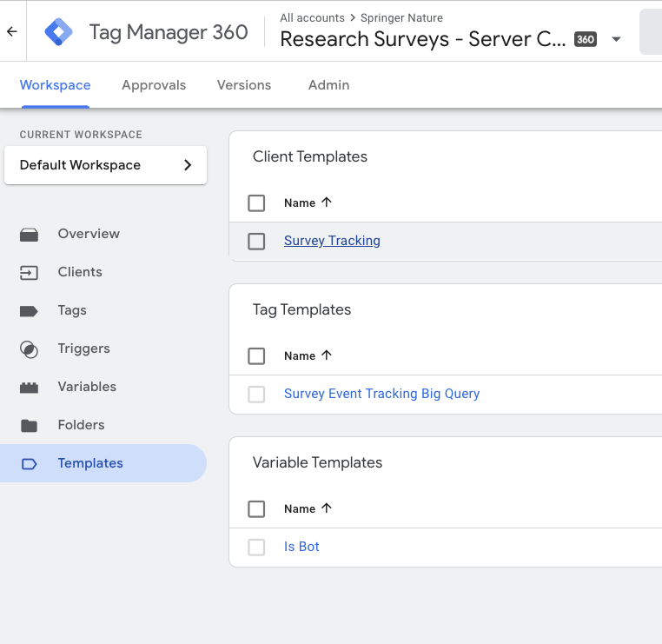Click the Client Templates heading
Screen dimensions: 662x644
310,156
